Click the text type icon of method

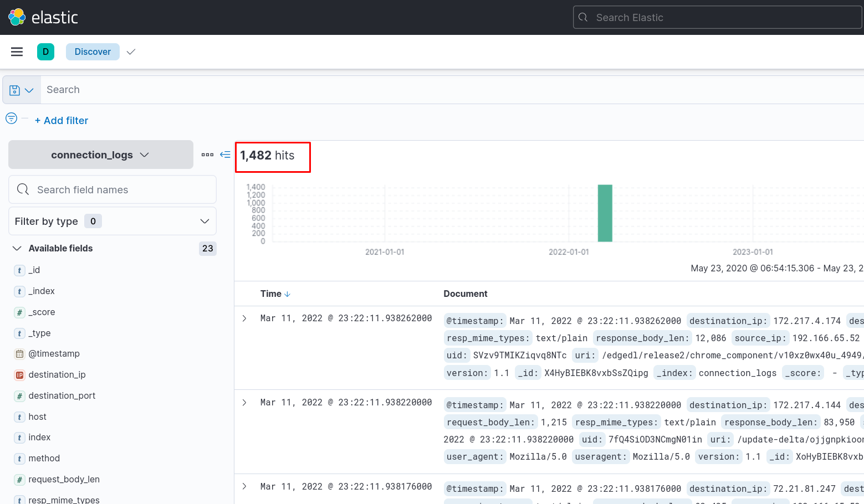pyautogui.click(x=19, y=459)
